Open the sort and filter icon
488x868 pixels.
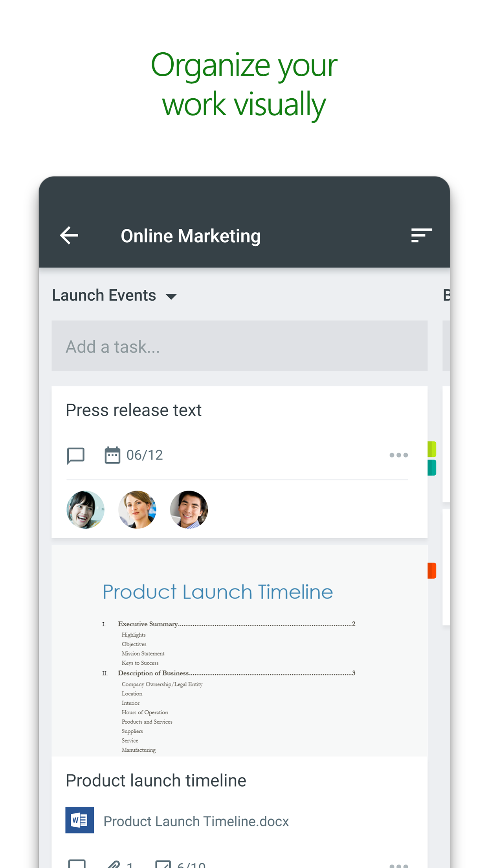[421, 235]
